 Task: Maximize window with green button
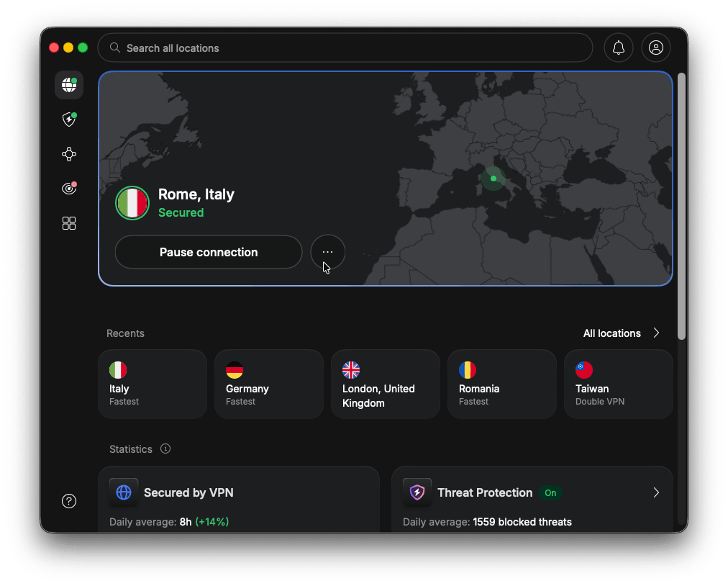(83, 48)
